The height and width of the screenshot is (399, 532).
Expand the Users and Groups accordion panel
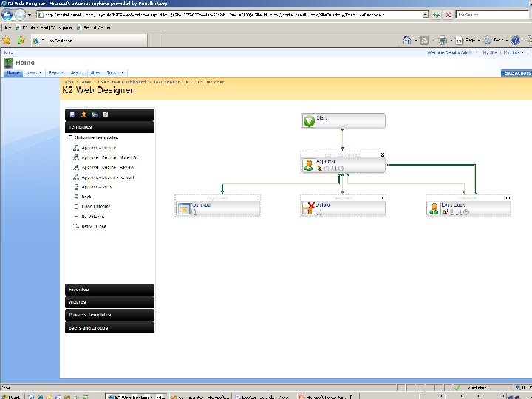coord(109,328)
